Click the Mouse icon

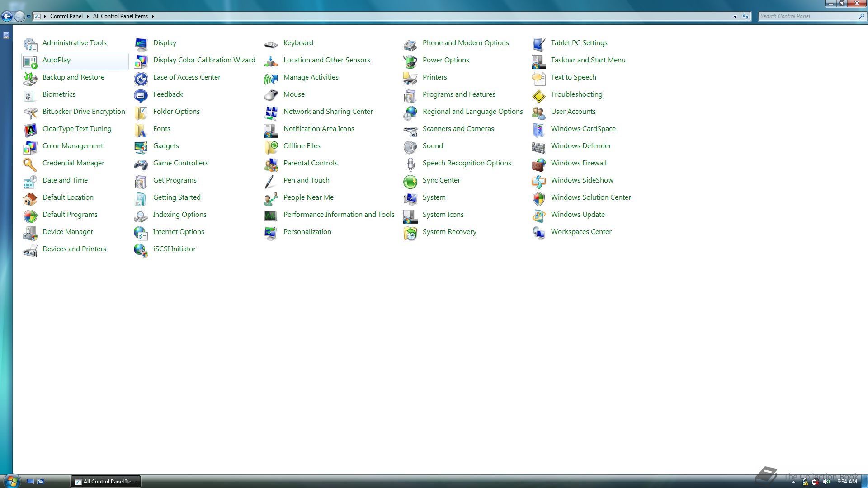(x=271, y=96)
